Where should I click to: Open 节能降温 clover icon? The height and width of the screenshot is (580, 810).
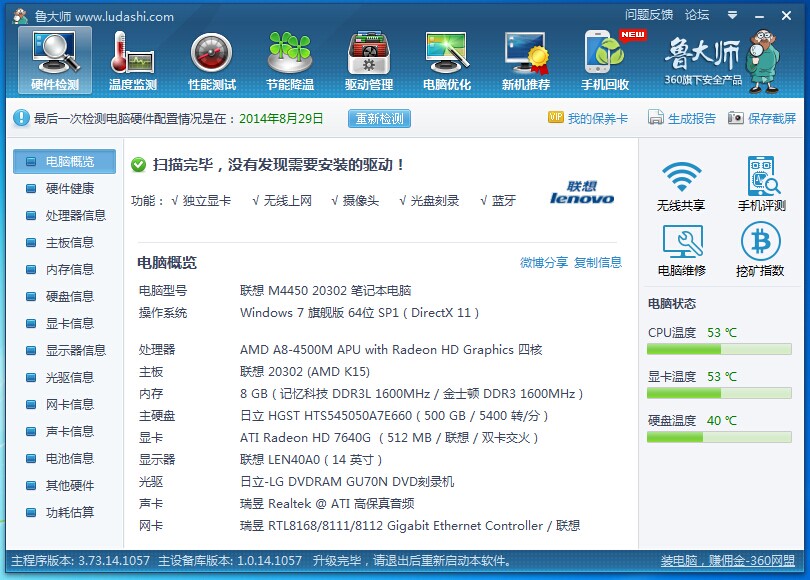[290, 60]
